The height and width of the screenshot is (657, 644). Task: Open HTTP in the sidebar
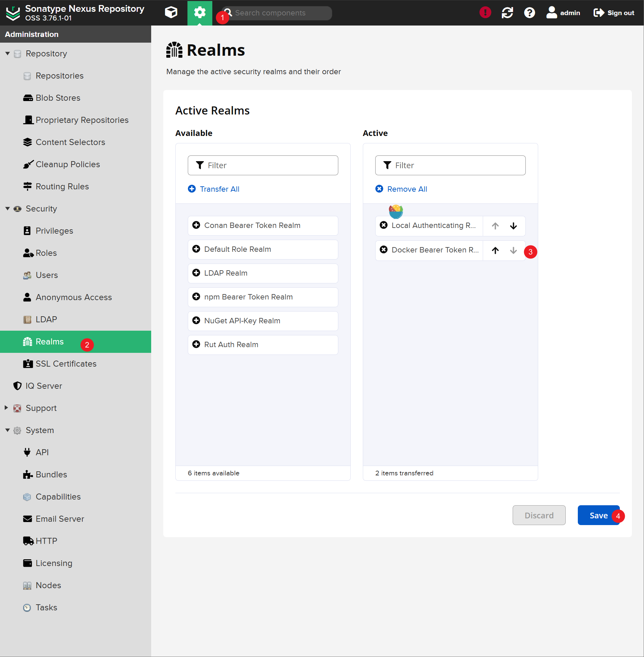(x=76, y=541)
